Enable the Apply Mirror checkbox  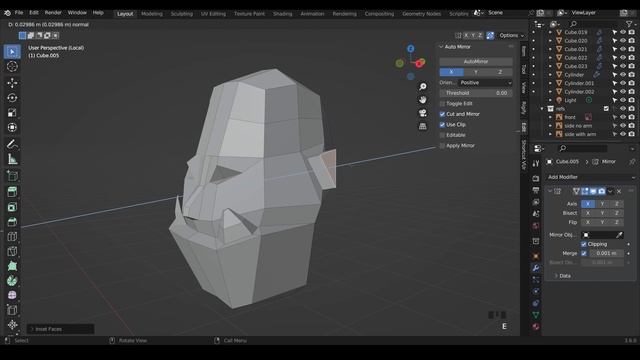pos(442,146)
